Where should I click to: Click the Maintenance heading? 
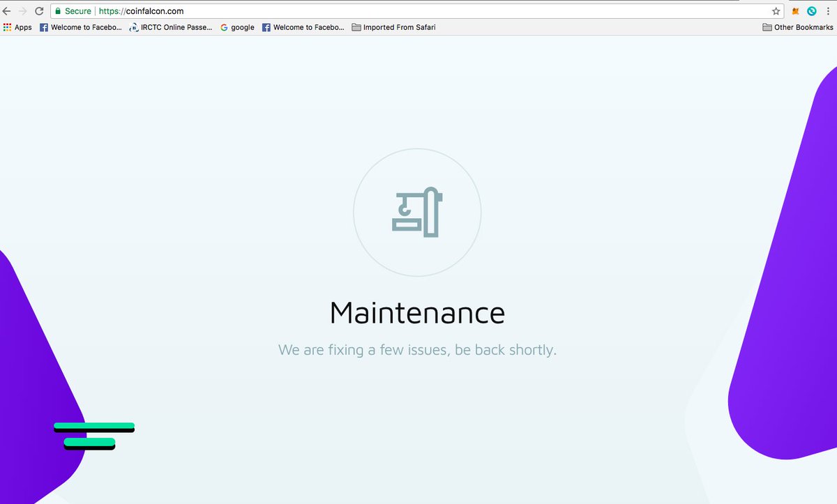pos(417,312)
